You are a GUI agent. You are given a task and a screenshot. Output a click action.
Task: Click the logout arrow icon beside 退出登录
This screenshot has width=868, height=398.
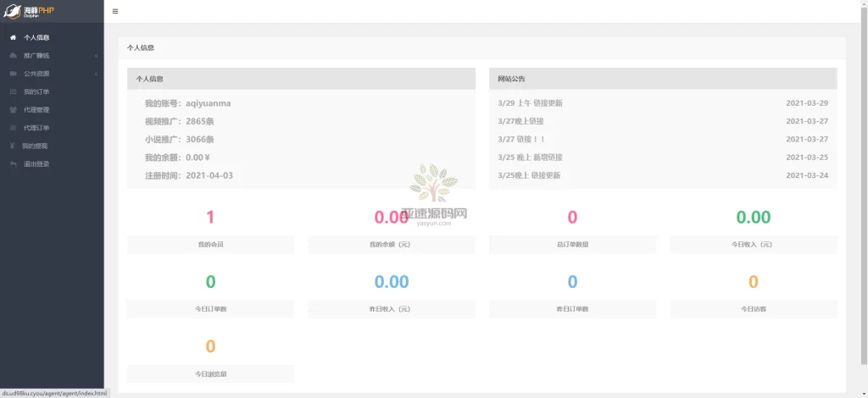13,163
